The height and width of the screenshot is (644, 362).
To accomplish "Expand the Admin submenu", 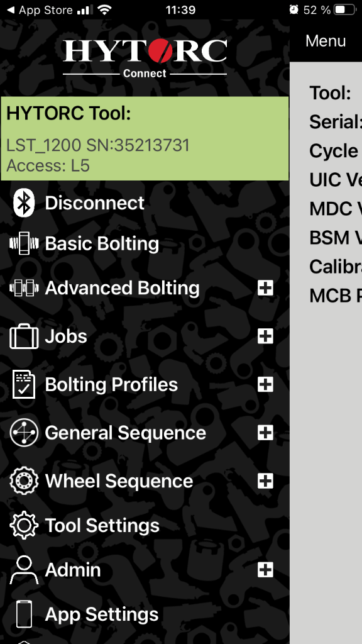I will tap(266, 570).
